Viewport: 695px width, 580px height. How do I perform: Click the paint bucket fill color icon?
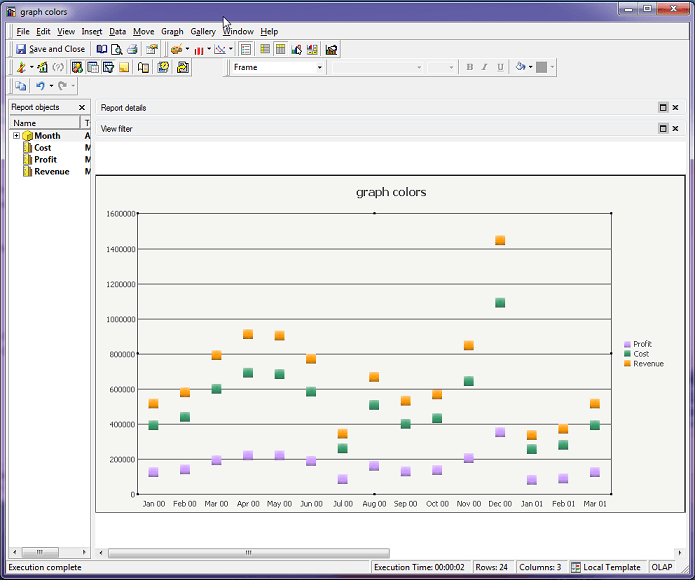click(521, 68)
